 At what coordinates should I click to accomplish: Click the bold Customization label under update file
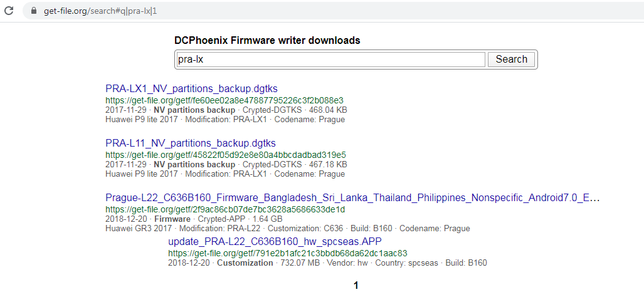pyautogui.click(x=245, y=263)
